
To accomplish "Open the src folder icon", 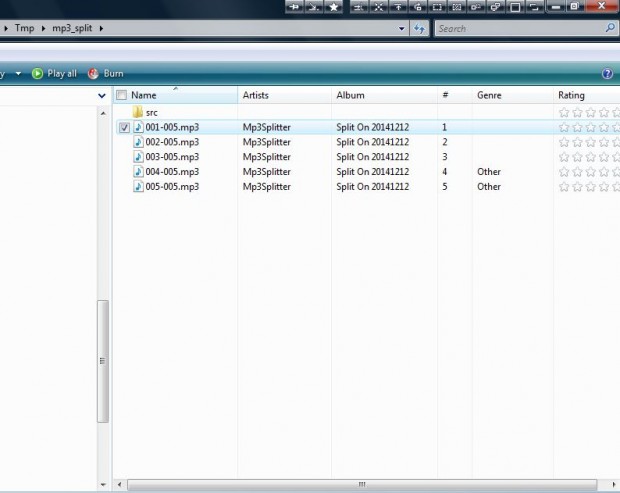I will 138,113.
